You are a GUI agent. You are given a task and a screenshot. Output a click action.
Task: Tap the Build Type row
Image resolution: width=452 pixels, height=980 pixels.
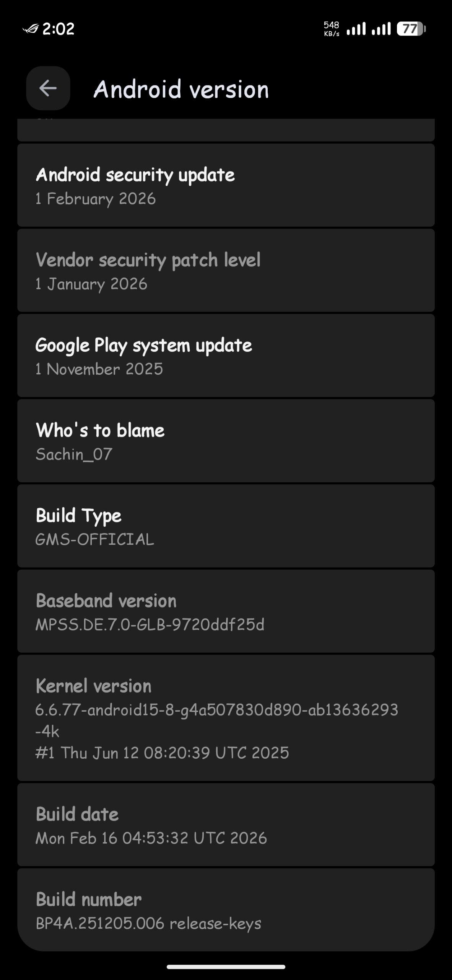(x=226, y=526)
